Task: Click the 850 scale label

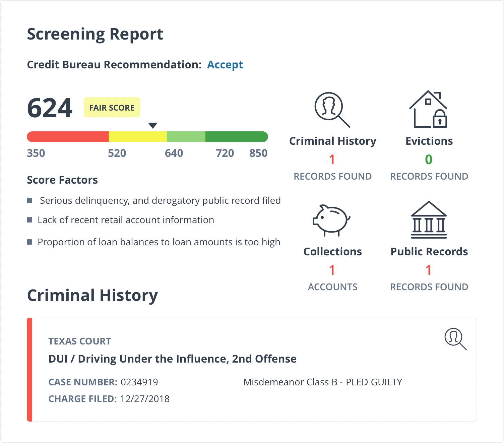Action: click(258, 153)
